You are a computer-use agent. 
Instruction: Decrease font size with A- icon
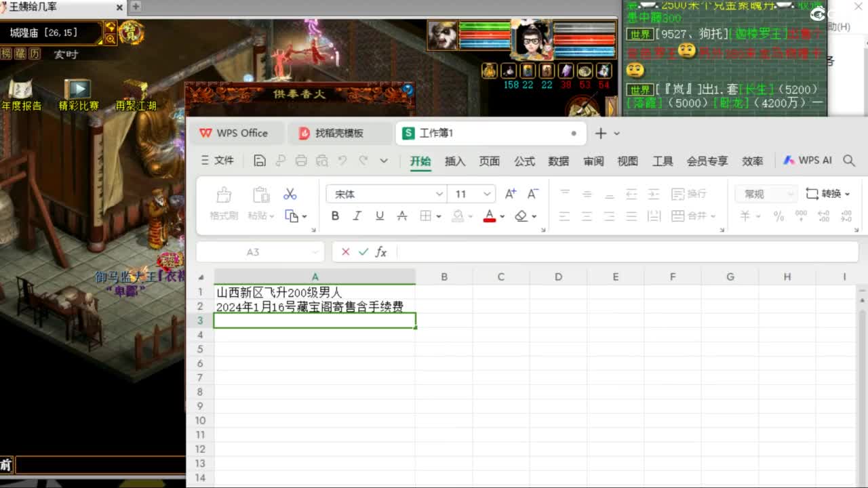533,194
